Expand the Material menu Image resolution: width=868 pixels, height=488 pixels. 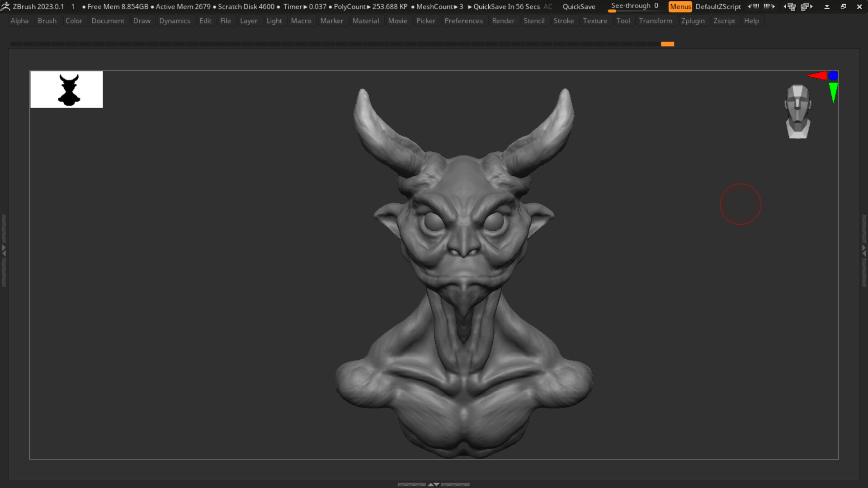coord(366,20)
